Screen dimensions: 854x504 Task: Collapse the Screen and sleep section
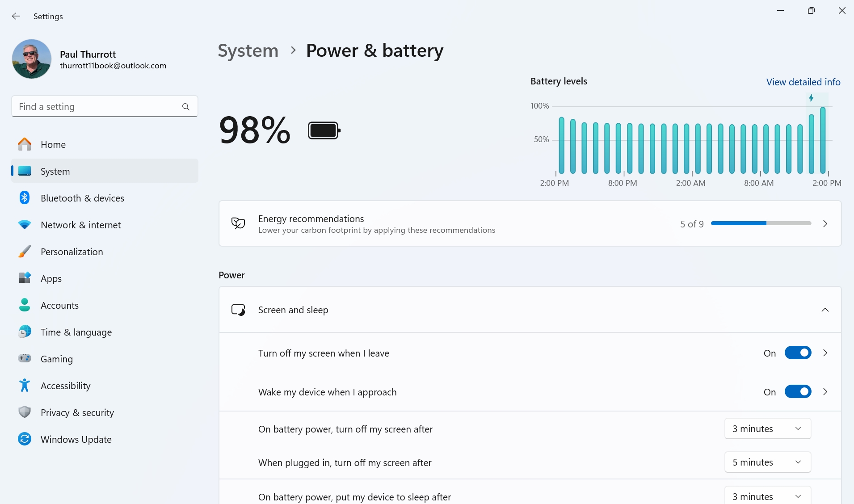click(x=825, y=310)
